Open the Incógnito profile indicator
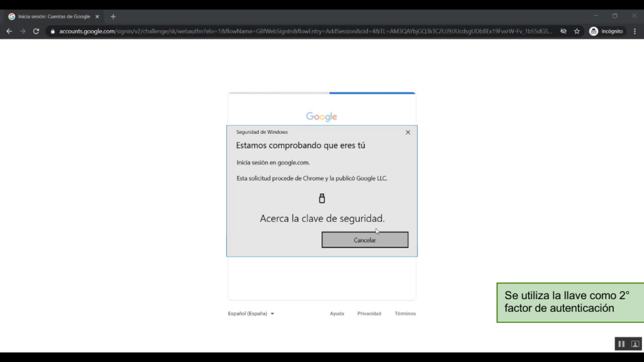 [x=606, y=31]
